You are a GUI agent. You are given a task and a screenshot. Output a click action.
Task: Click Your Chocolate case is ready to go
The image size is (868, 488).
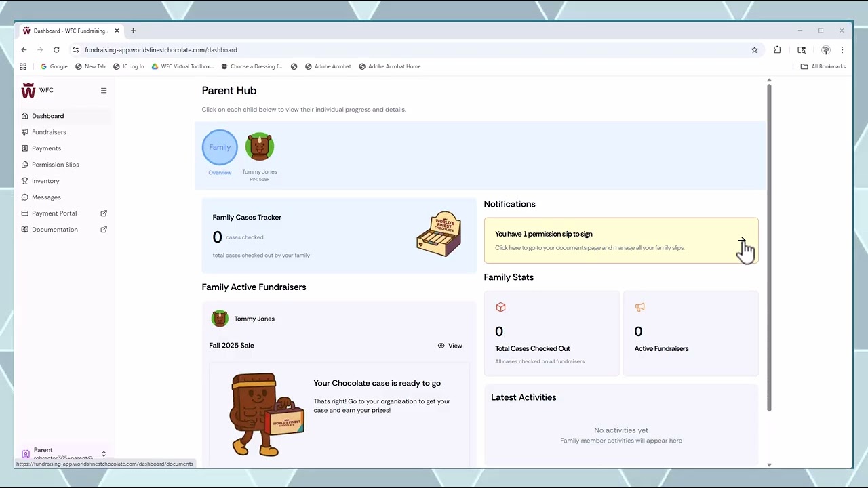pyautogui.click(x=377, y=384)
